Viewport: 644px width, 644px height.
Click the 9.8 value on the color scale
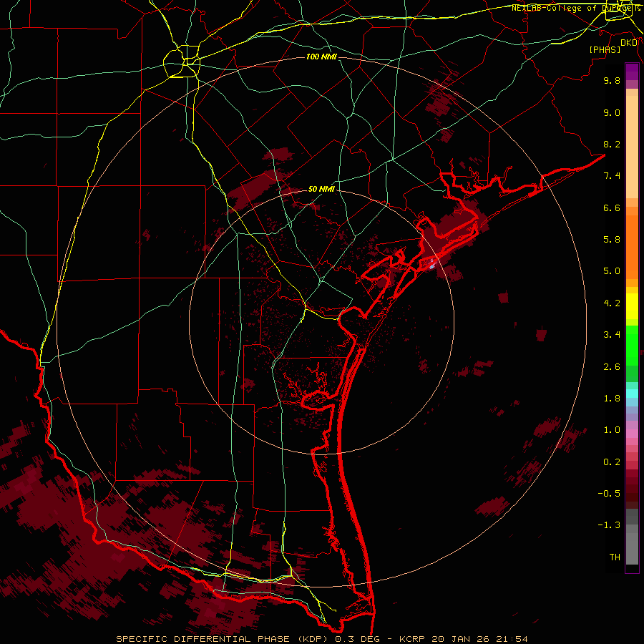(612, 80)
